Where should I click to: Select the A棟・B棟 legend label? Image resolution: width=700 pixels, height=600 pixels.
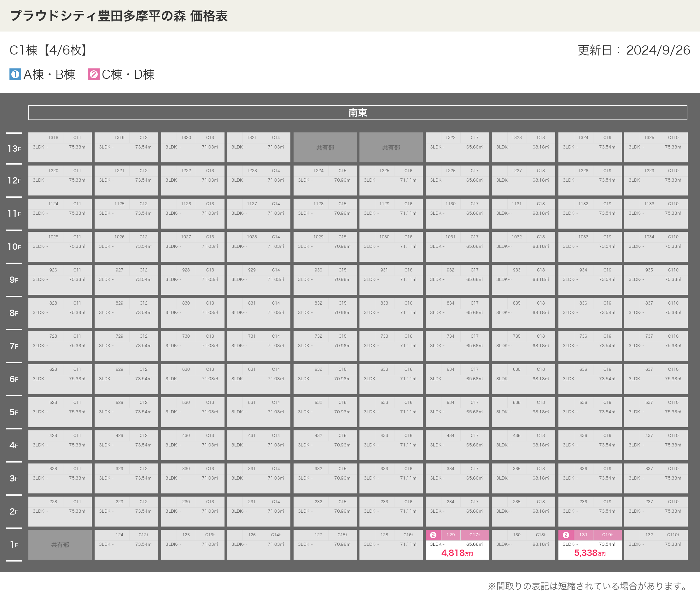coord(49,74)
